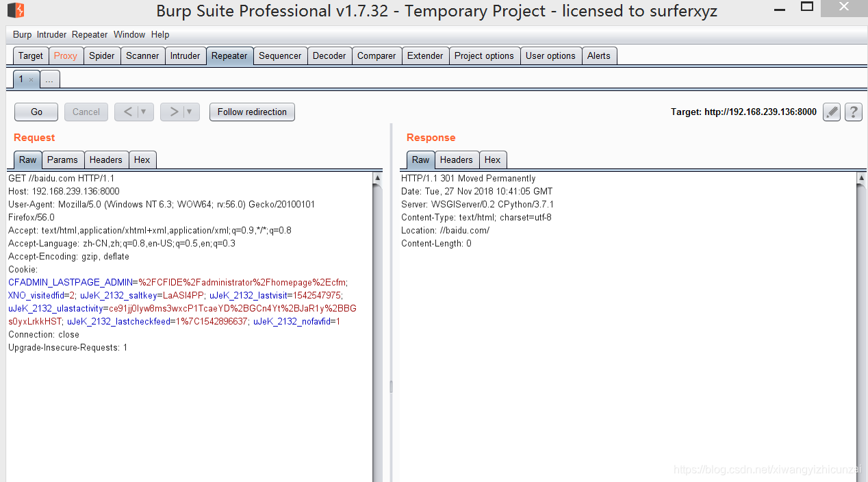Close Repeater tab 1 with its x

[31, 79]
